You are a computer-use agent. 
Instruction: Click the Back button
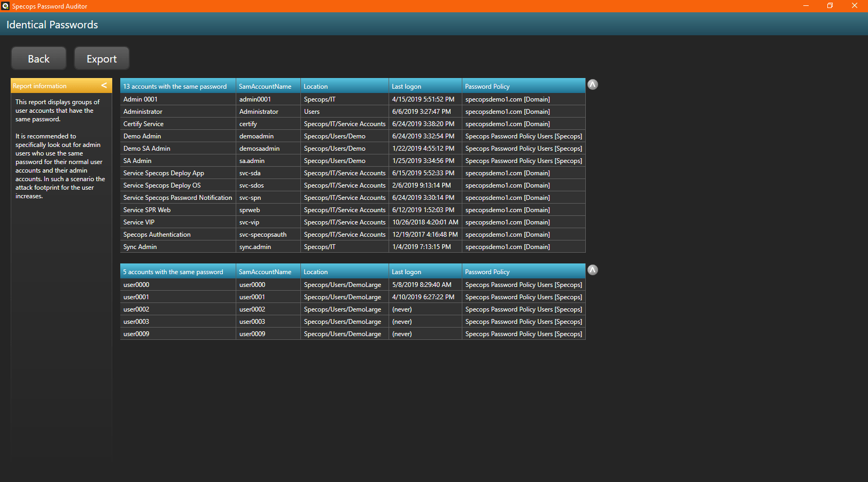coord(38,59)
